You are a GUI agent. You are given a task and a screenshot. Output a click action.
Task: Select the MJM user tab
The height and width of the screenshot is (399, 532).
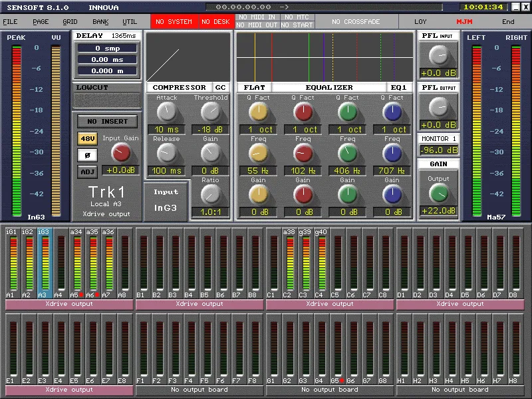coord(464,22)
